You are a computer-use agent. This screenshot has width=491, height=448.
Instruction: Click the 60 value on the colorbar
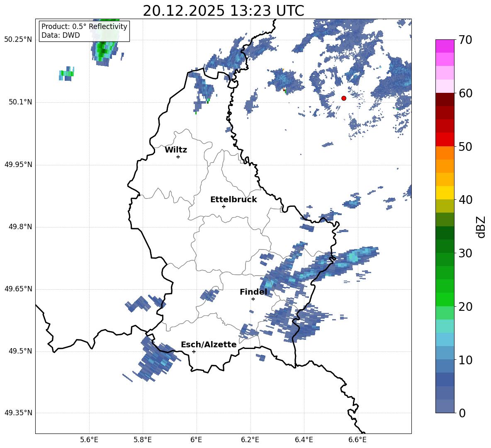click(466, 93)
